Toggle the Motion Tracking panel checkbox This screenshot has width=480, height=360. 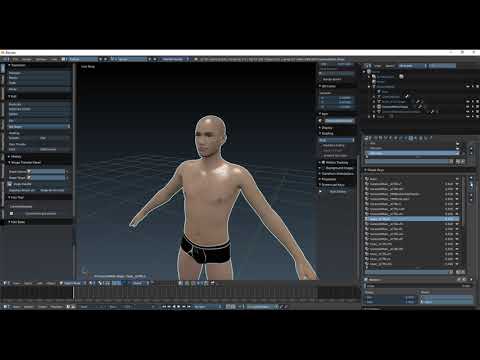323,162
